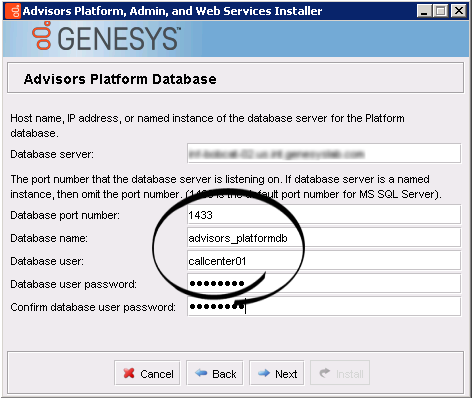Maximize the installer window
Screen dimensions: 472x398
[441, 11]
